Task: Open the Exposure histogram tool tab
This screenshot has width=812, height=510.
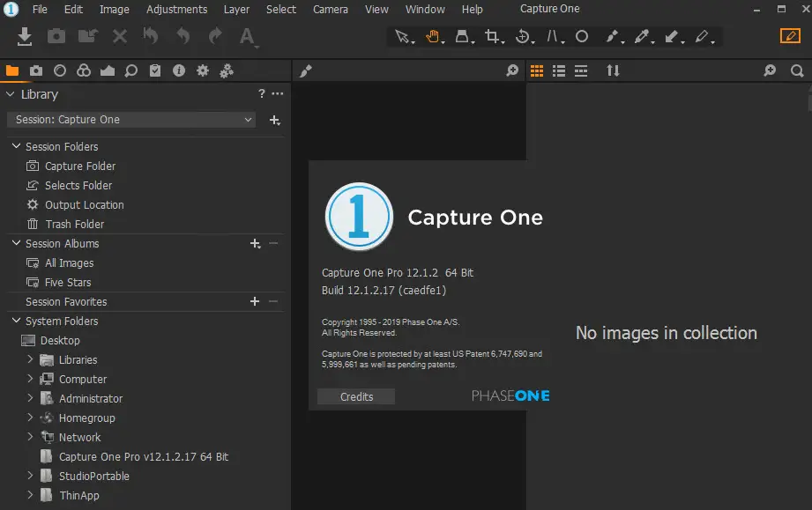Action: click(108, 70)
